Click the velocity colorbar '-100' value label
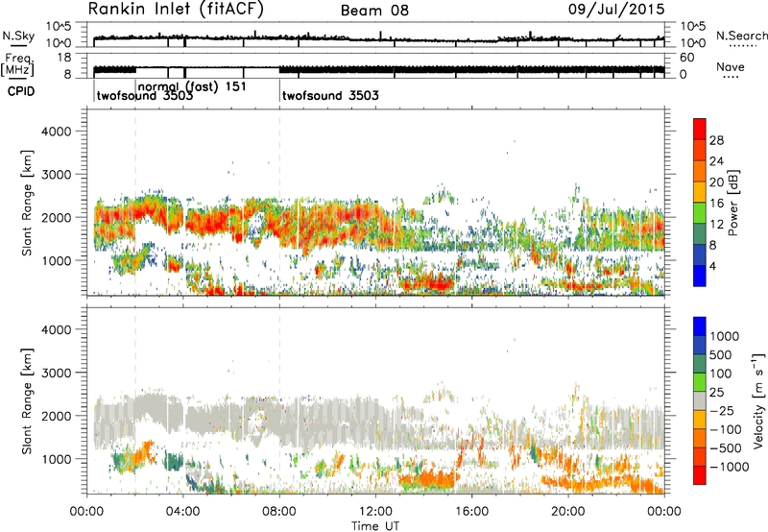The height and width of the screenshot is (532, 768). click(726, 429)
